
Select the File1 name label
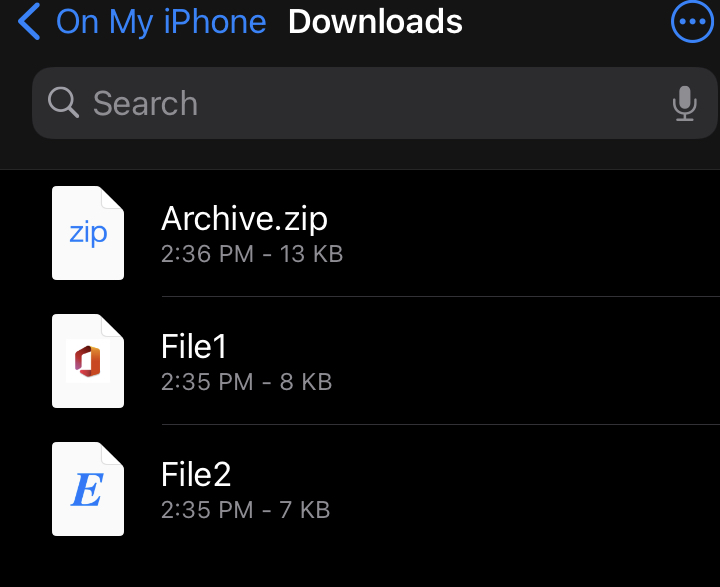click(x=194, y=346)
